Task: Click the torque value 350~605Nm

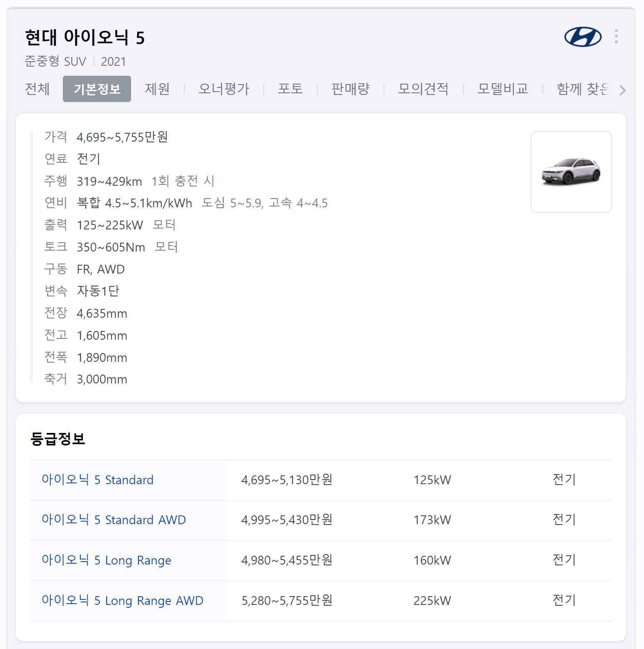Action: tap(111, 247)
